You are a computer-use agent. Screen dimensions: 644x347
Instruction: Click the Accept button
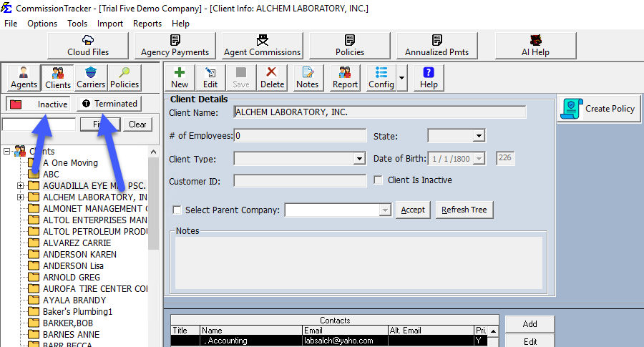(413, 210)
